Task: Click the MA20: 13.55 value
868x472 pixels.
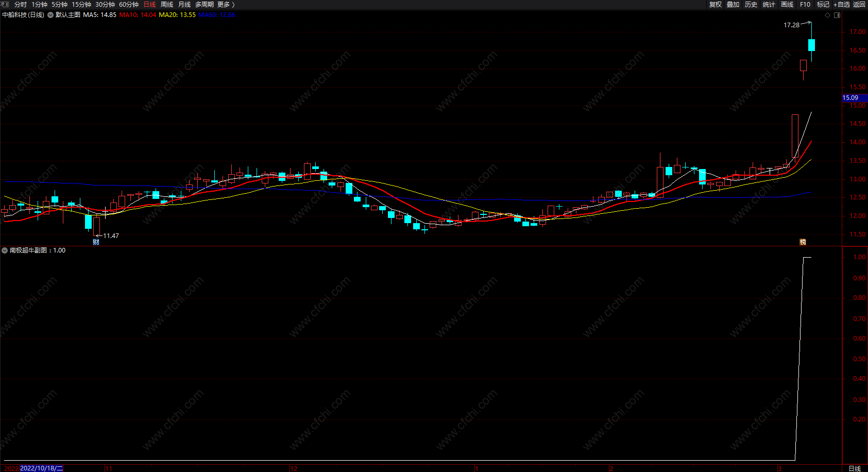Action: click(177, 15)
